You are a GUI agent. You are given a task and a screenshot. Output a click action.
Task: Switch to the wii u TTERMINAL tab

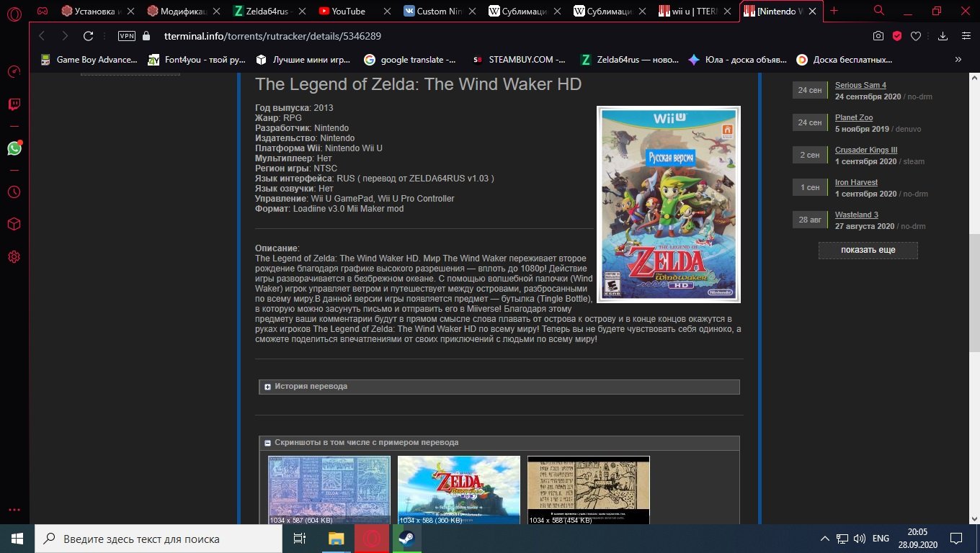(x=694, y=11)
